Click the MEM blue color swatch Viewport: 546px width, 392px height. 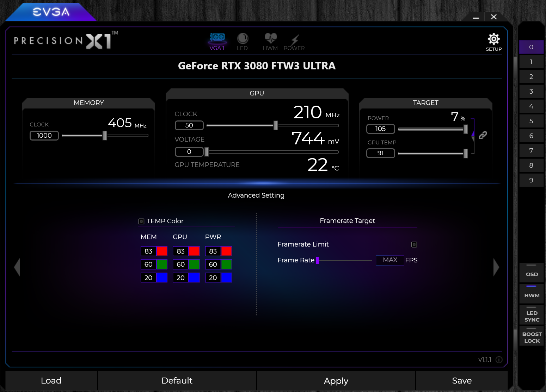(x=162, y=278)
